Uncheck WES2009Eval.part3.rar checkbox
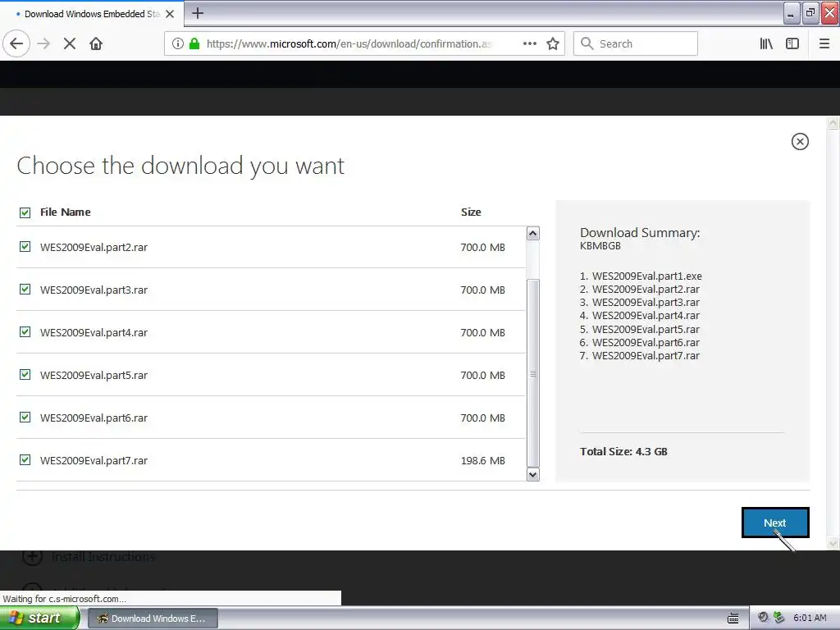Screen dimensions: 840x630 [25, 290]
